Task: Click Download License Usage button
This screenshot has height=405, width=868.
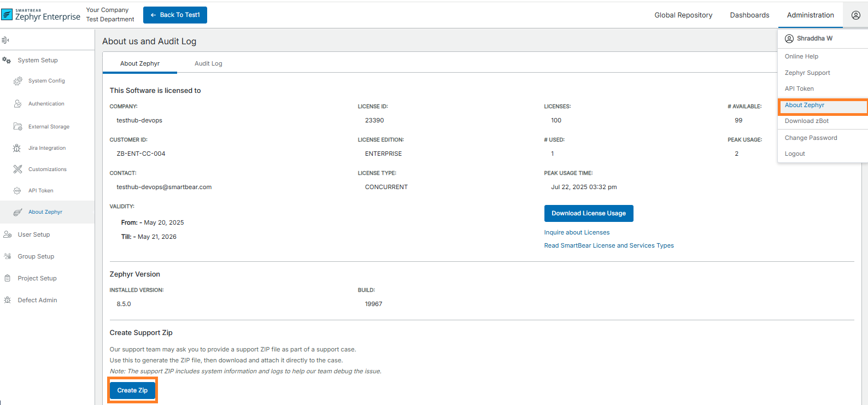Action: (588, 213)
